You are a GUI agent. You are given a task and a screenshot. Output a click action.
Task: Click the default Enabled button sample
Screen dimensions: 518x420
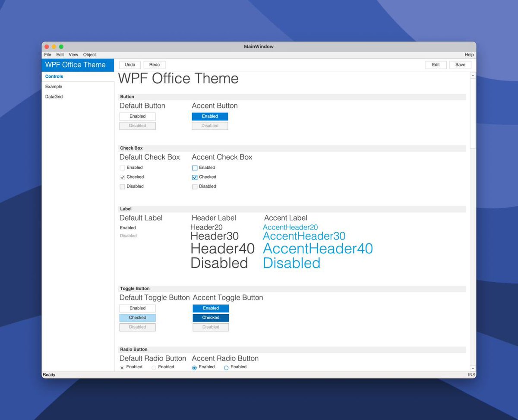[x=137, y=116]
